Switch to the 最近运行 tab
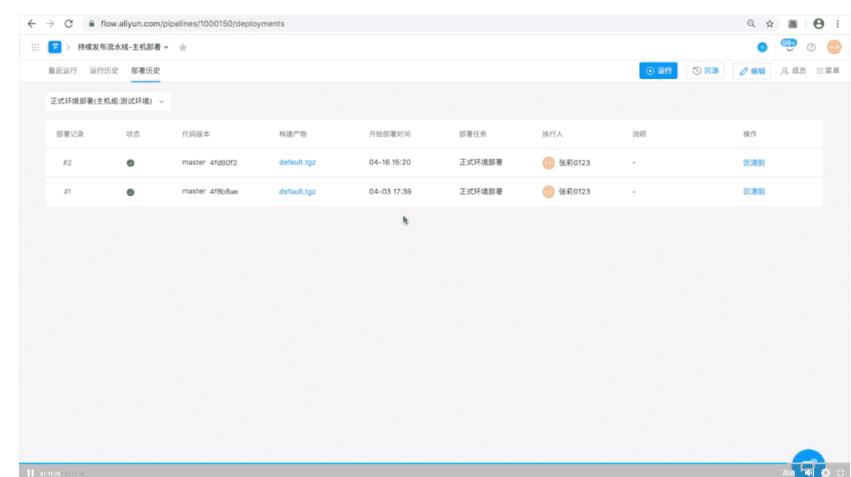 pos(62,71)
